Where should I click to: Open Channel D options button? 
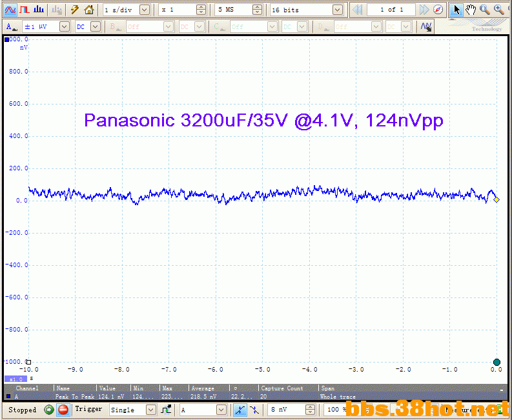[x=323, y=26]
